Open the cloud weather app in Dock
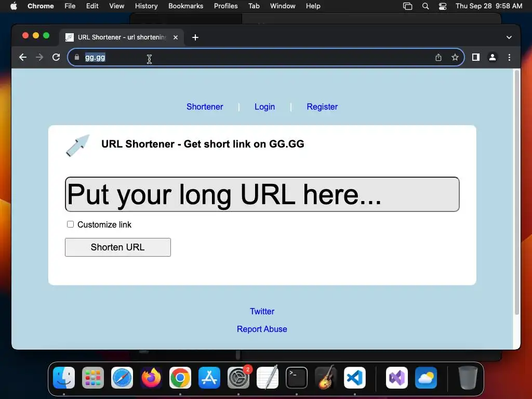Viewport: 532px width, 399px height. click(x=426, y=378)
